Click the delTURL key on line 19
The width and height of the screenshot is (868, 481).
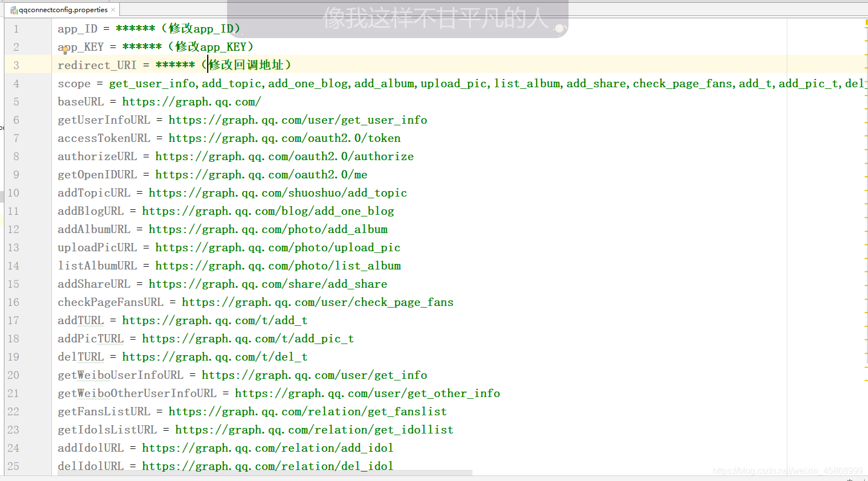click(81, 357)
